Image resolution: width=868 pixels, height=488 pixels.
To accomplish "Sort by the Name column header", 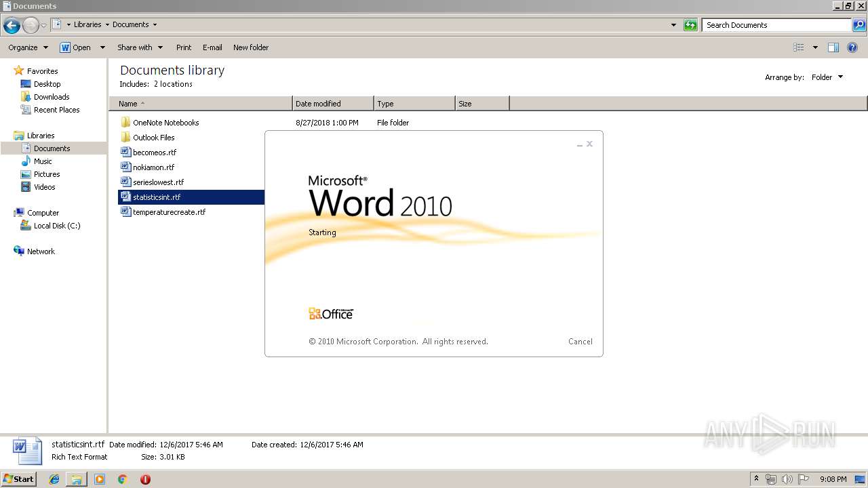I will (x=201, y=104).
